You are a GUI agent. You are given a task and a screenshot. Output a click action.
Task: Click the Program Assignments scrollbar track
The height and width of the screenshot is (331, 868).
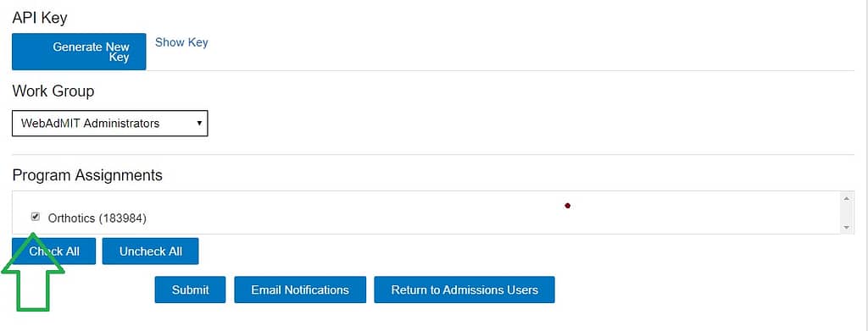tap(847, 212)
